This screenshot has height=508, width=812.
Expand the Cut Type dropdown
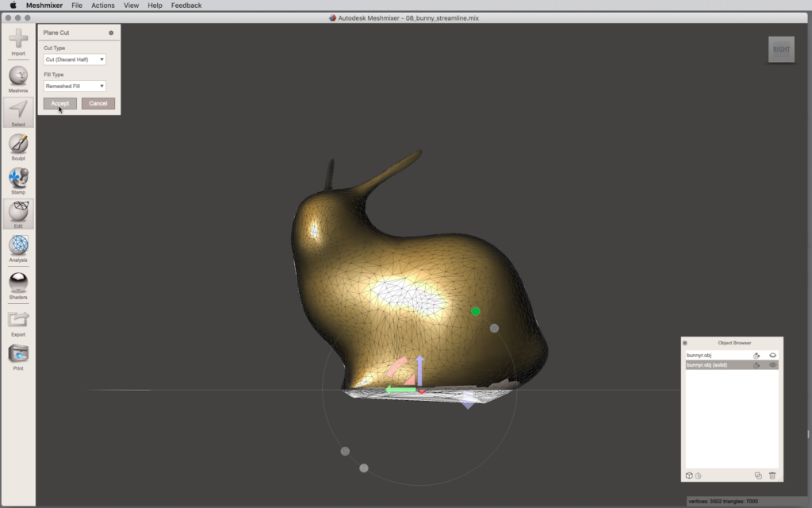(75, 60)
